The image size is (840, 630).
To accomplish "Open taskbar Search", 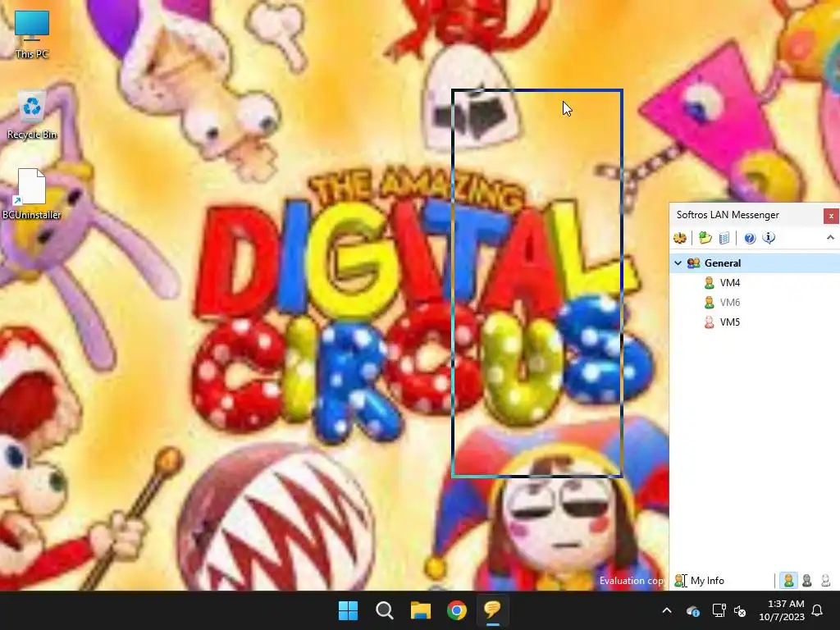I will pos(384,610).
